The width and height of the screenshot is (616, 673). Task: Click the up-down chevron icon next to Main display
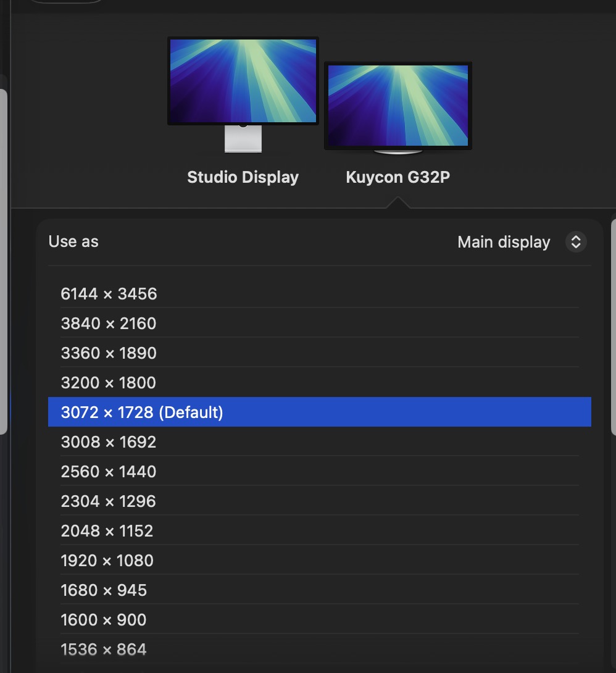coord(575,241)
